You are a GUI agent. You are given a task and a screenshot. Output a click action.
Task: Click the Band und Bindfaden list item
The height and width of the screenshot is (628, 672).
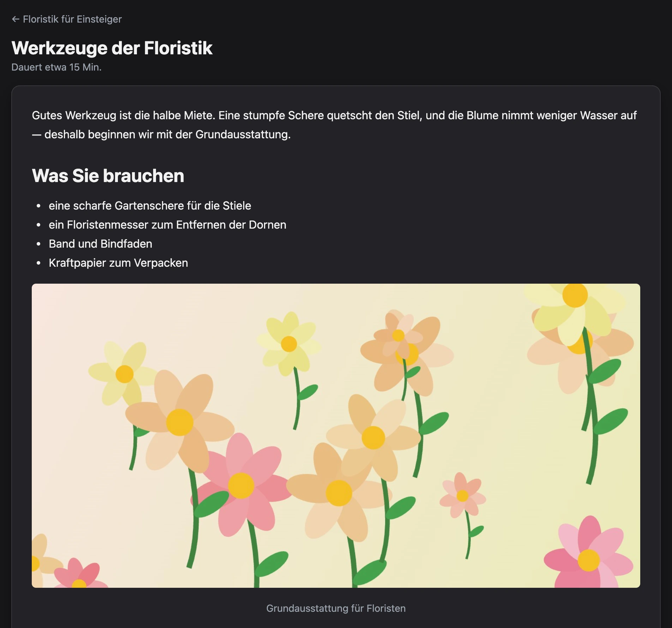tap(101, 244)
